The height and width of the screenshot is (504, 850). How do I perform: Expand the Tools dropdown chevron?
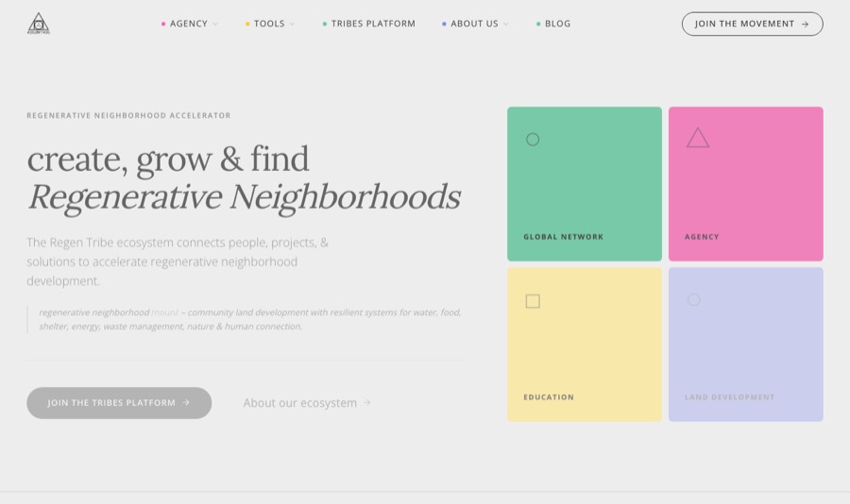[x=292, y=24]
